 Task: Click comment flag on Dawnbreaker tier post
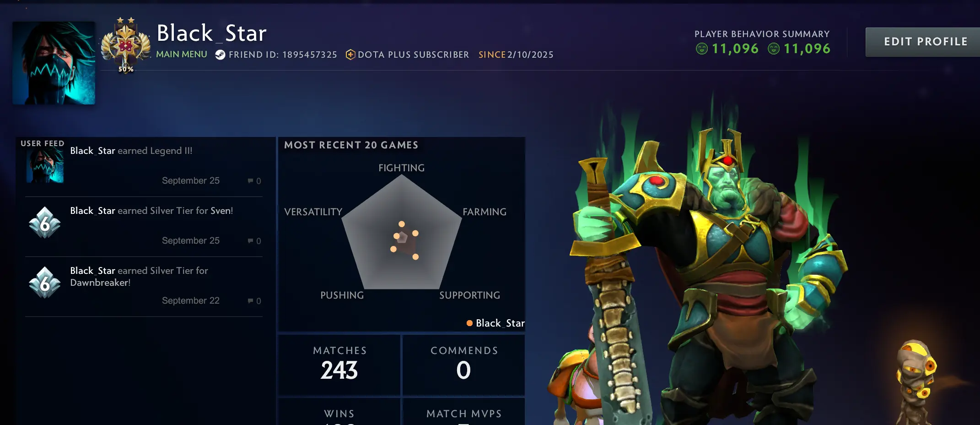coord(250,301)
